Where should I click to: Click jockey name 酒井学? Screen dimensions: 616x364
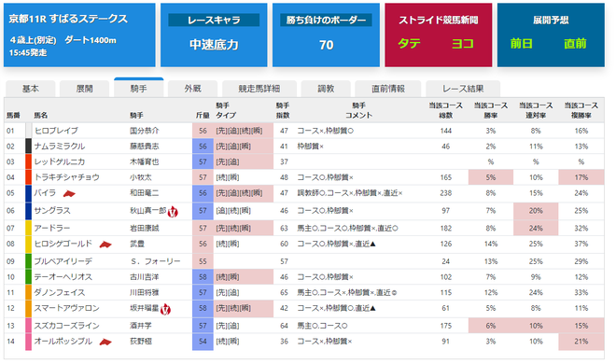point(141,326)
